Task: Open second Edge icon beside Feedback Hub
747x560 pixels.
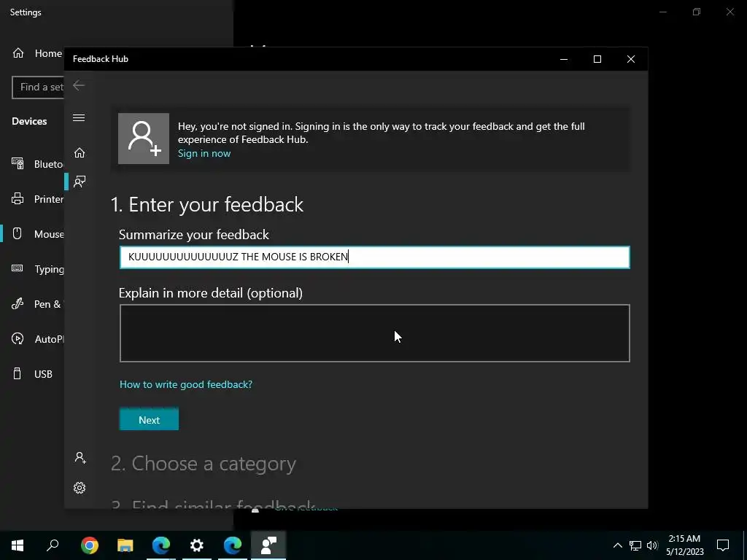Action: coord(233,545)
